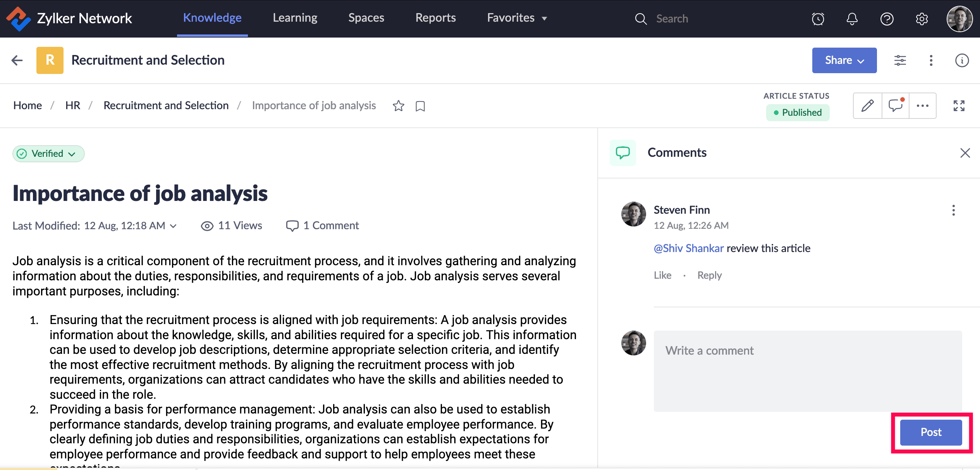This screenshot has height=470, width=980.
Task: Toggle the favorite star for this article
Action: [398, 106]
